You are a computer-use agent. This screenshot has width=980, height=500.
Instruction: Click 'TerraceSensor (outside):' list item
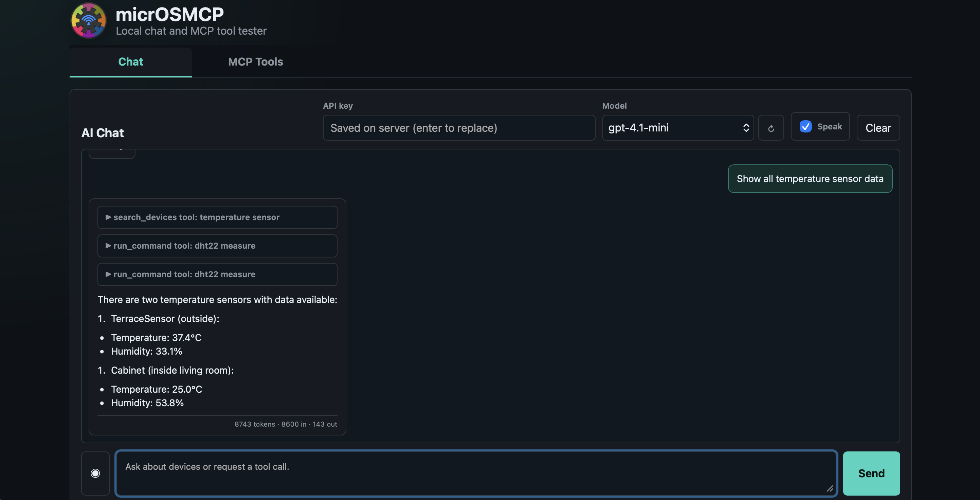(165, 319)
